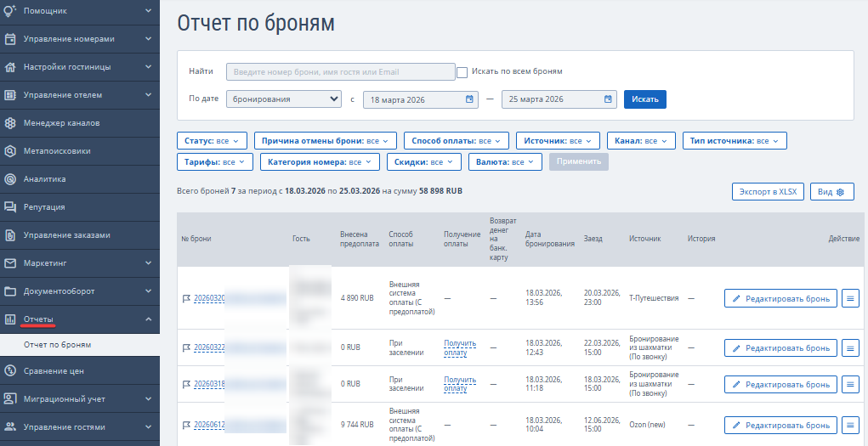Click 'Получить оплату' link in second booking
This screenshot has height=446, width=868.
coord(459,348)
